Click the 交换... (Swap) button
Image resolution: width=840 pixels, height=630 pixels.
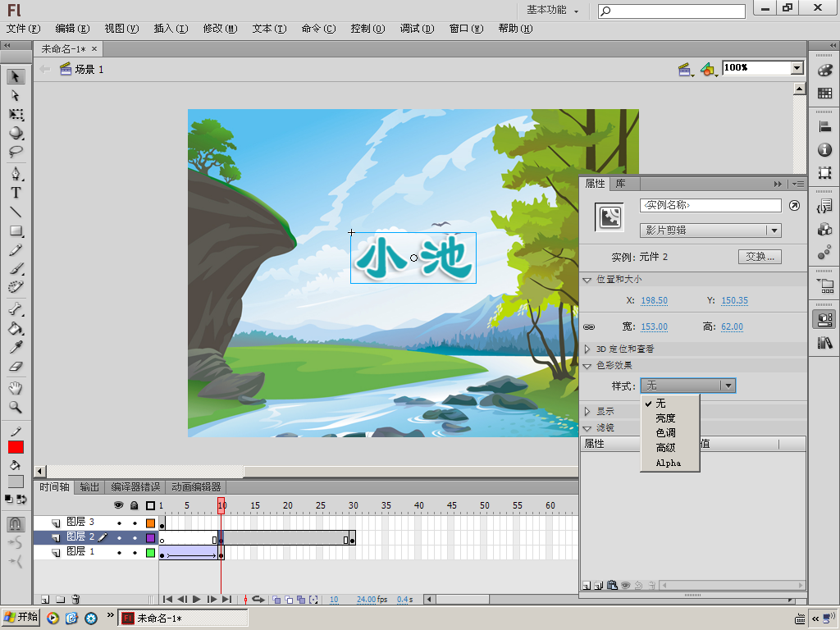coord(760,257)
